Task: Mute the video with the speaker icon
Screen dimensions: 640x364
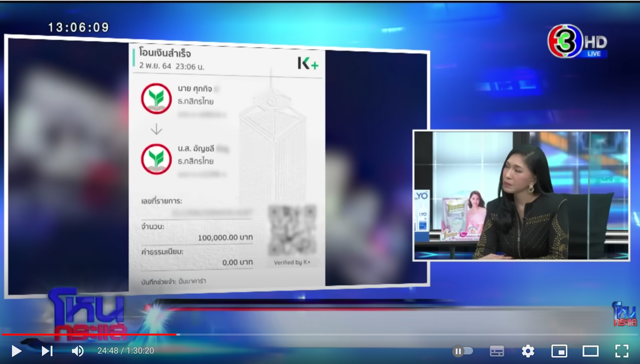Action: coord(77,351)
